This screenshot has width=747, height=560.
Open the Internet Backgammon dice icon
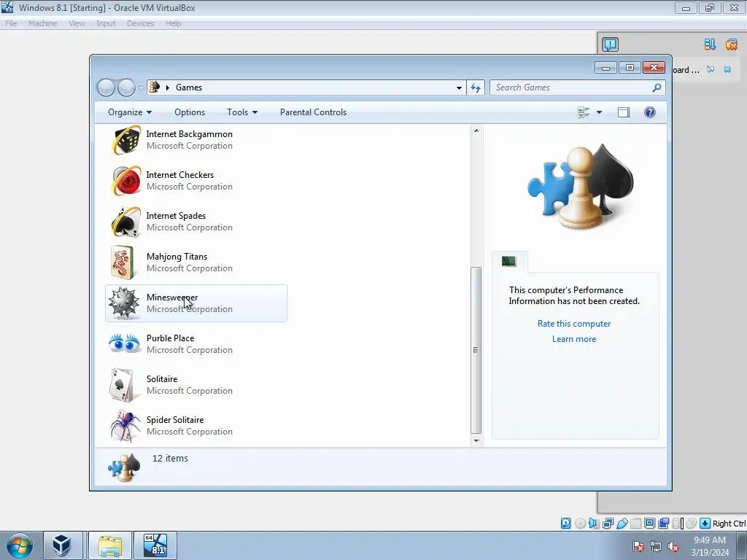(125, 140)
